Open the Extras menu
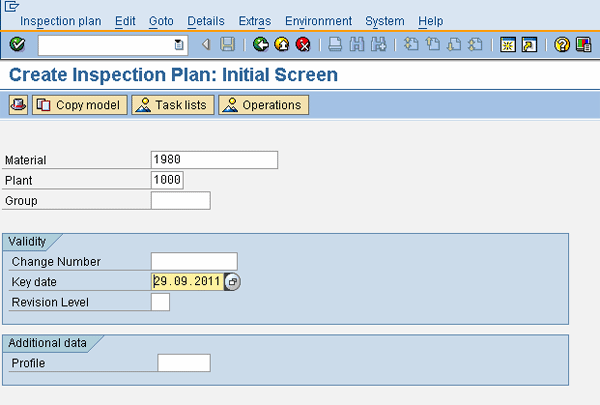This screenshot has height=405, width=600. click(255, 21)
